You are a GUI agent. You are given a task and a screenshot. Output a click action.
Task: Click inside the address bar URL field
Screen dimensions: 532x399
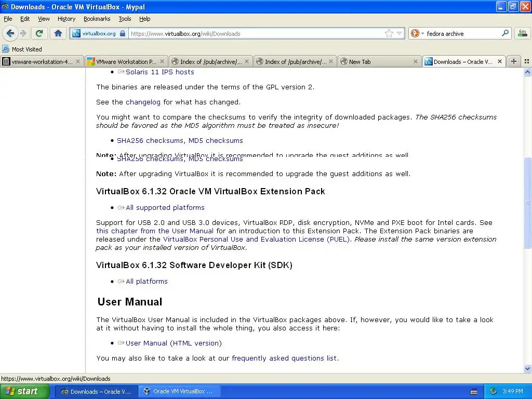(x=257, y=34)
